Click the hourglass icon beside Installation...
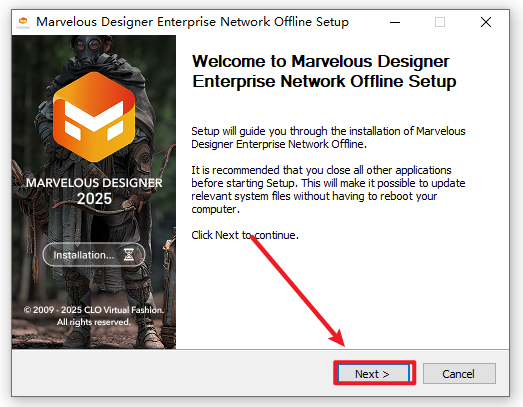The height and width of the screenshot is (407, 523). coord(129,255)
